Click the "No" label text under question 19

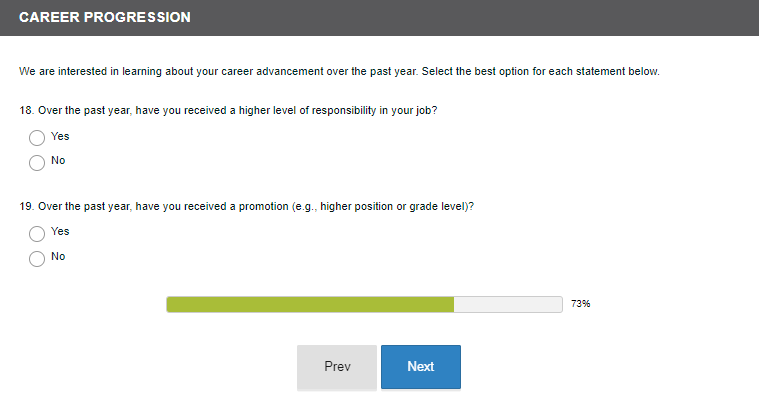pyautogui.click(x=58, y=257)
